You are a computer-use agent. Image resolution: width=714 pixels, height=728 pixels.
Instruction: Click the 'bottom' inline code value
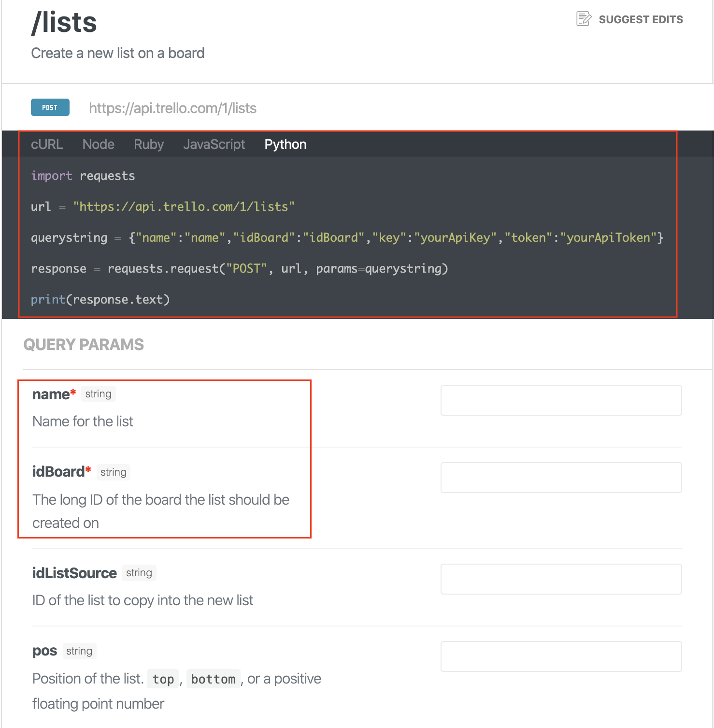(213, 679)
